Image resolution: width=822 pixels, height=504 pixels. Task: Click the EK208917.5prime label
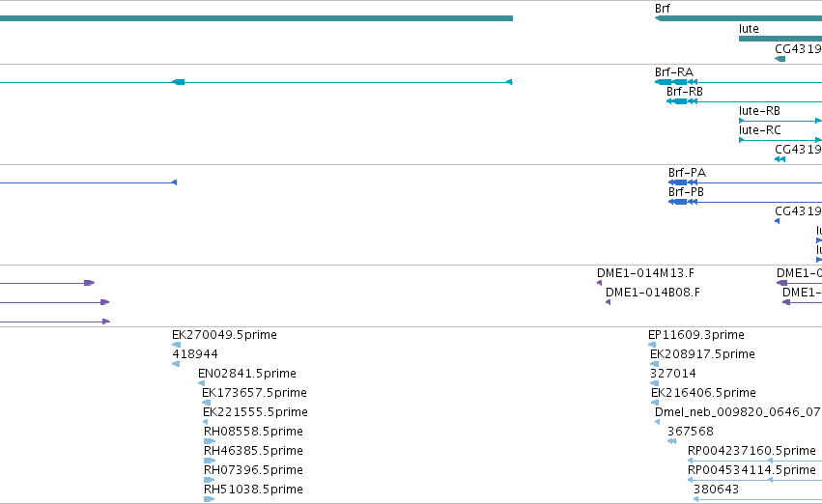[702, 354]
